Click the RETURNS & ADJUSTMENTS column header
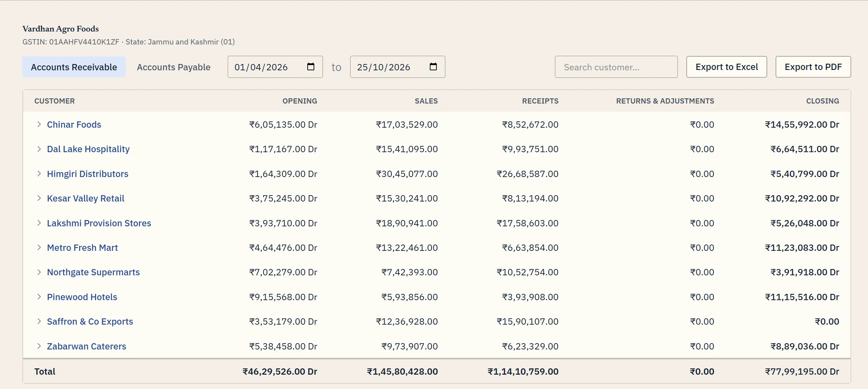This screenshot has width=868, height=389. (665, 101)
